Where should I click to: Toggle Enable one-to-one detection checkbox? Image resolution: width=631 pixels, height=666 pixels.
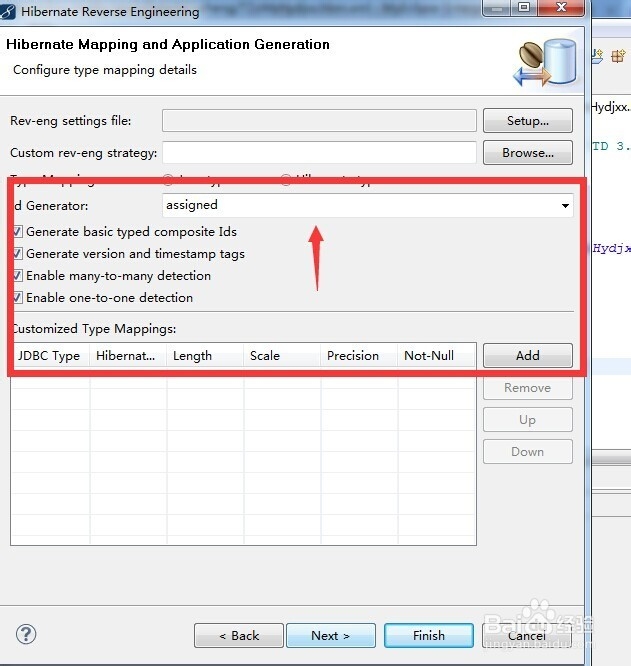18,298
